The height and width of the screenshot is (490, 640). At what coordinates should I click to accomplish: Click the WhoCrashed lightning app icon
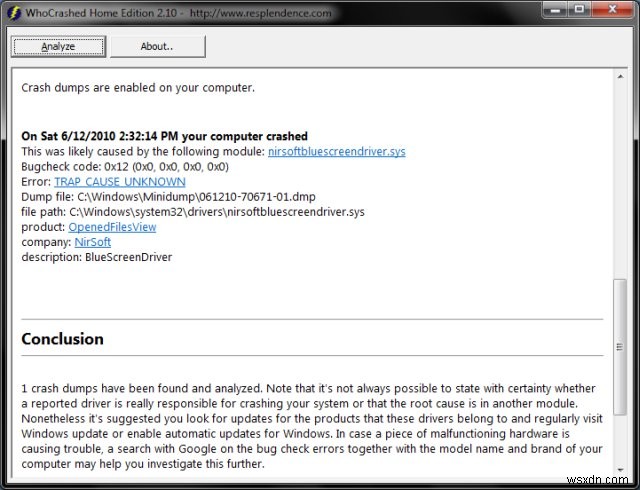pyautogui.click(x=14, y=13)
